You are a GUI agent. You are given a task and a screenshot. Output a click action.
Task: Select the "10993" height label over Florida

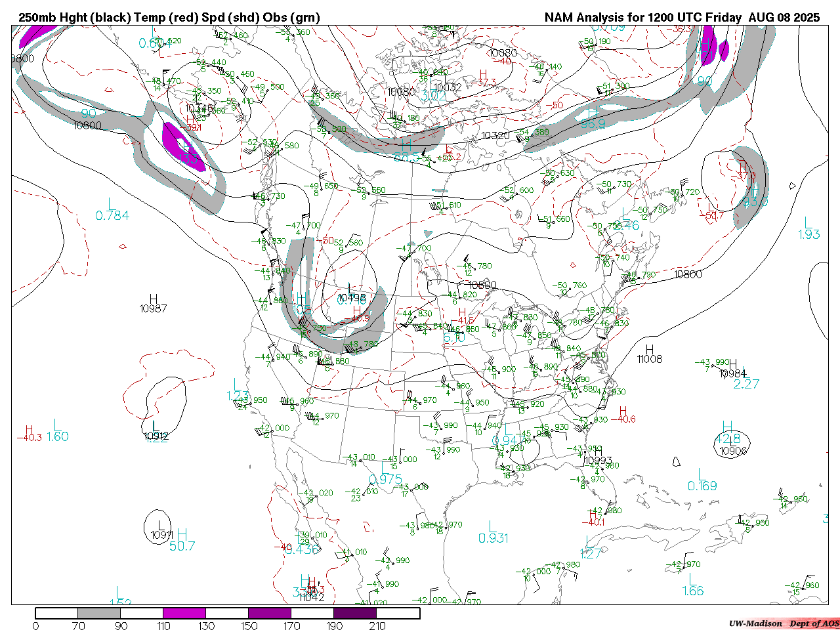point(598,461)
